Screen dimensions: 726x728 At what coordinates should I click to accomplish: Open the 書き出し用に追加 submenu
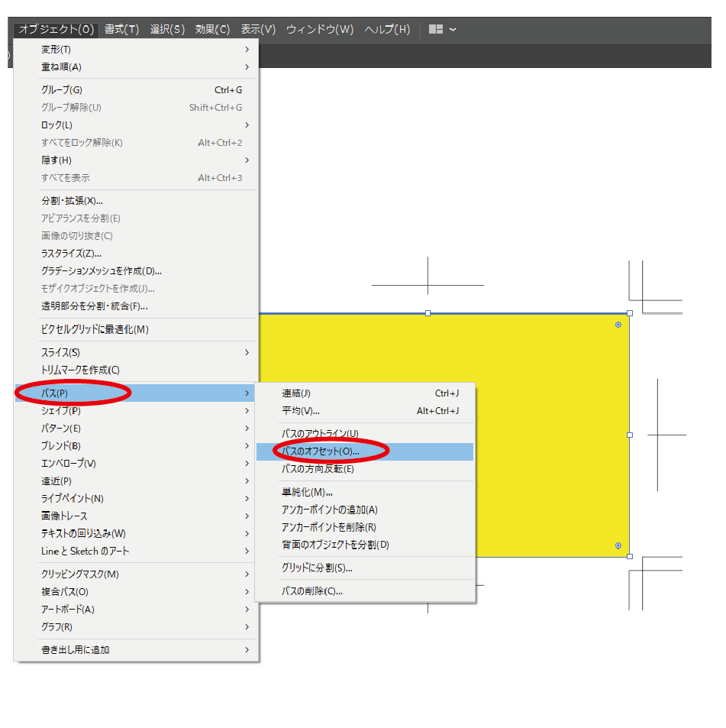coord(136,650)
